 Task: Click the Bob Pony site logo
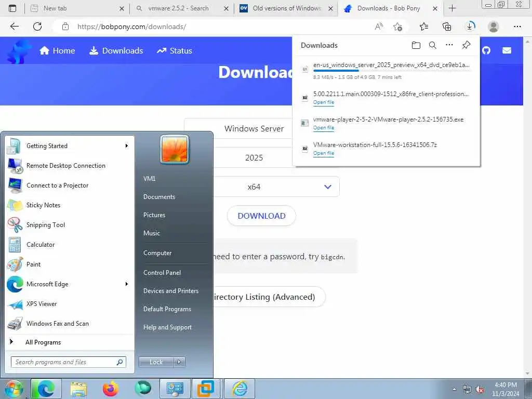[19, 51]
